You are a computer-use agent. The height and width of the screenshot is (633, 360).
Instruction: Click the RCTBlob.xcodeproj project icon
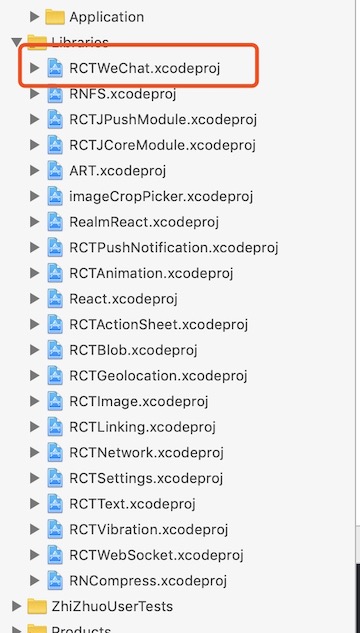point(55,350)
